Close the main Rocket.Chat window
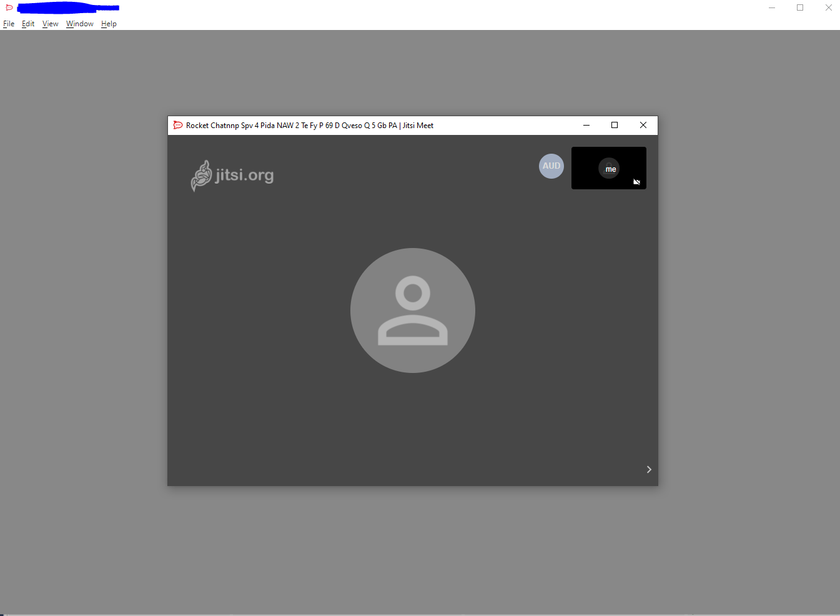The height and width of the screenshot is (616, 840). tap(828, 7)
